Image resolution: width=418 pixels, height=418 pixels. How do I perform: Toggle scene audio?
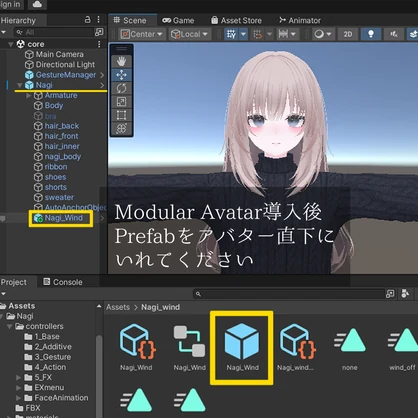coord(394,34)
